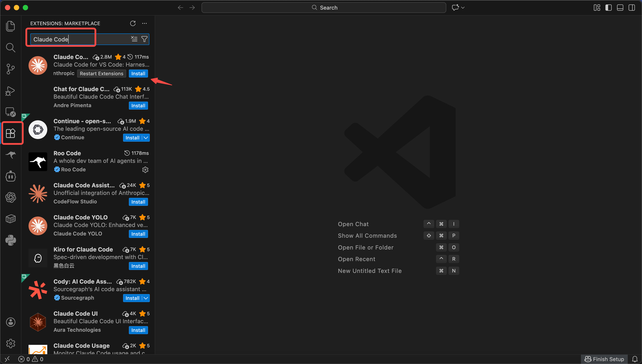Open the Copilot chat icon in title bar

point(455,8)
